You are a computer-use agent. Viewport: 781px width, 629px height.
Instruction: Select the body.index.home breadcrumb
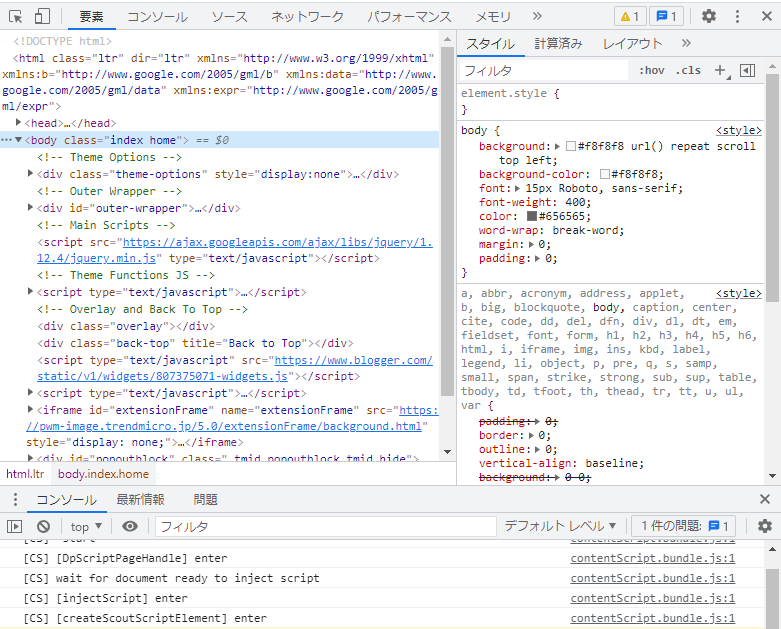pyautogui.click(x=104, y=474)
